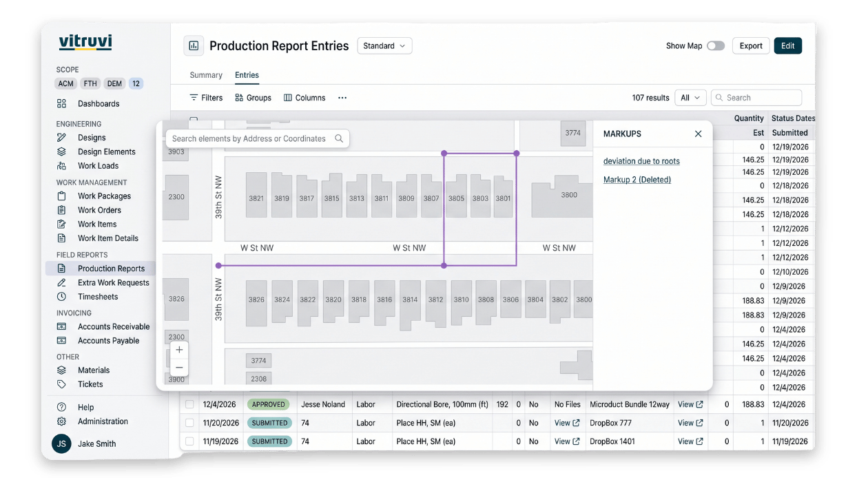This screenshot has width=868, height=482.
Task: Click the APPROVED status badge
Action: click(x=269, y=405)
